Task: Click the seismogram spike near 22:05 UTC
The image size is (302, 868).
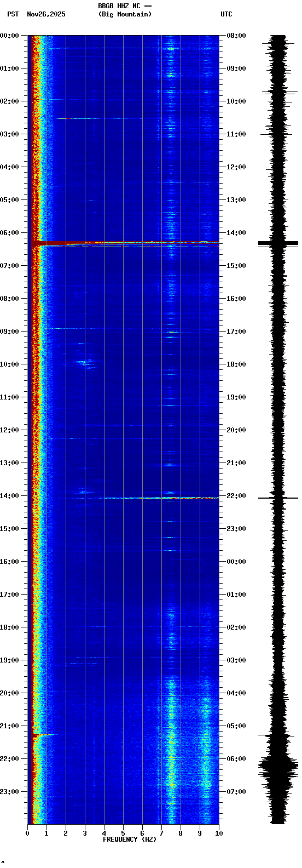Action: [x=278, y=498]
